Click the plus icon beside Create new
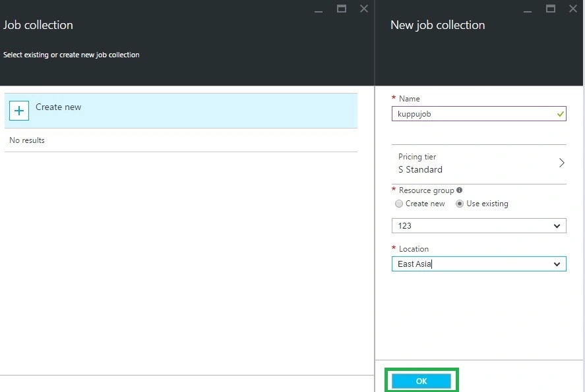Screen dimensions: 585x392 (19, 111)
